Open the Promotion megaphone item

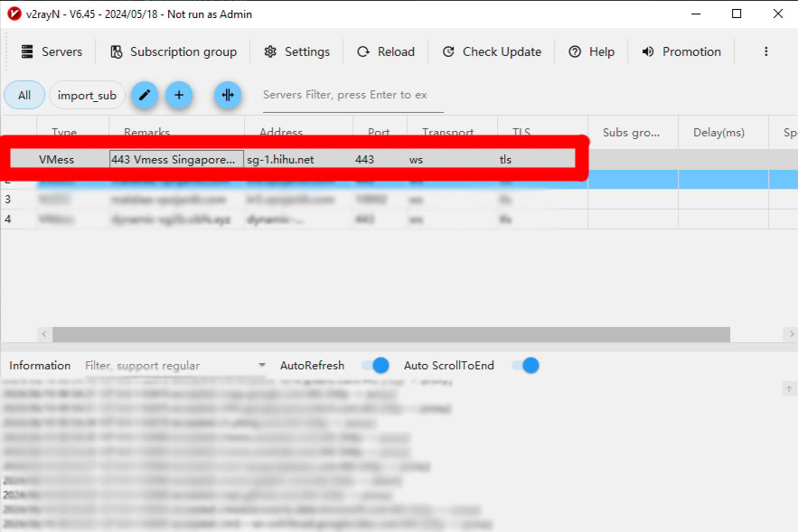[x=681, y=51]
